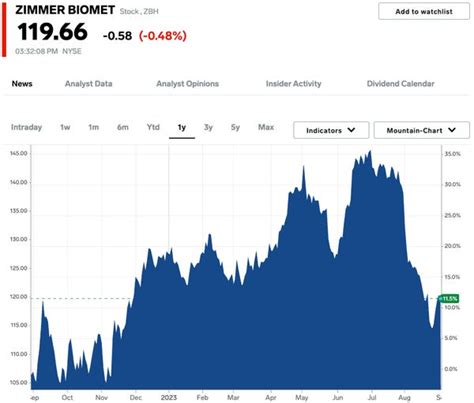Click the Dec date axis label
This screenshot has height=403, width=474.
136,398
